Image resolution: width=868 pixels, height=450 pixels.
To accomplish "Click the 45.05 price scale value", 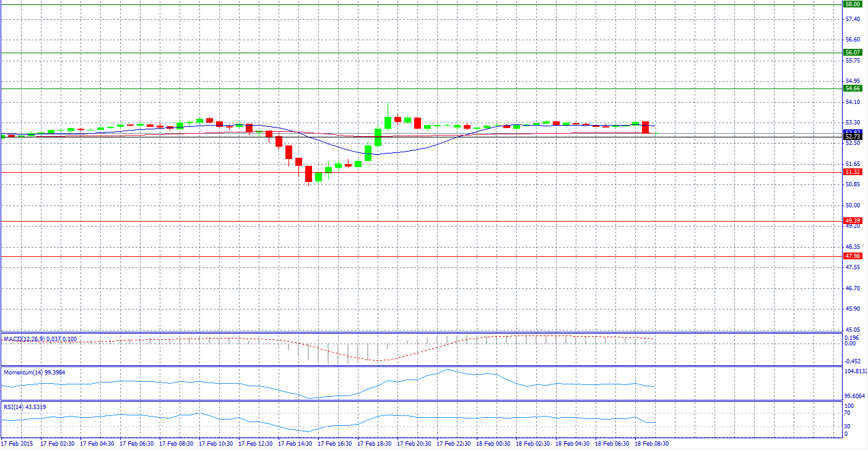I will click(853, 329).
